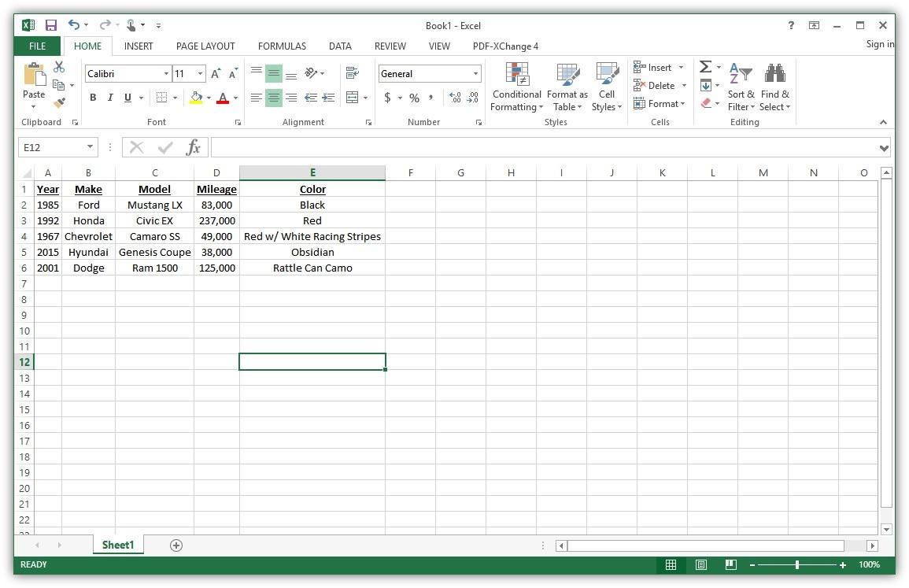Toggle Align Right horizontal alignment
Image resolution: width=909 pixels, height=588 pixels.
tap(292, 98)
